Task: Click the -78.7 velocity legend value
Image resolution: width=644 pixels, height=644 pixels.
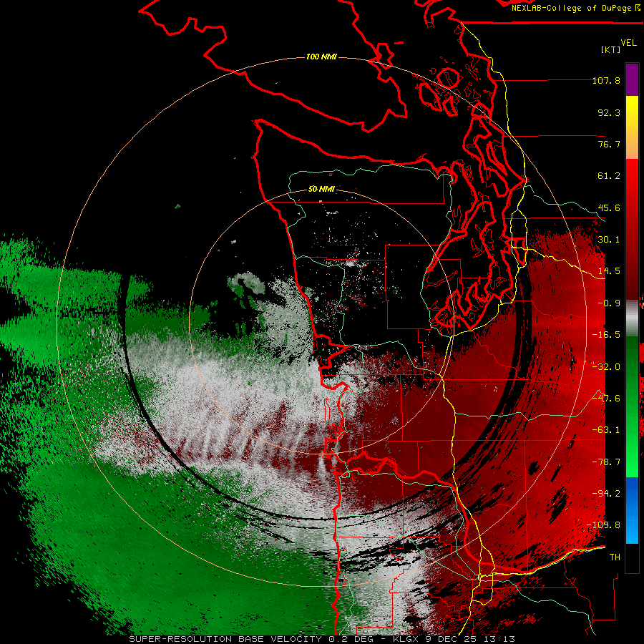Action: click(x=606, y=462)
